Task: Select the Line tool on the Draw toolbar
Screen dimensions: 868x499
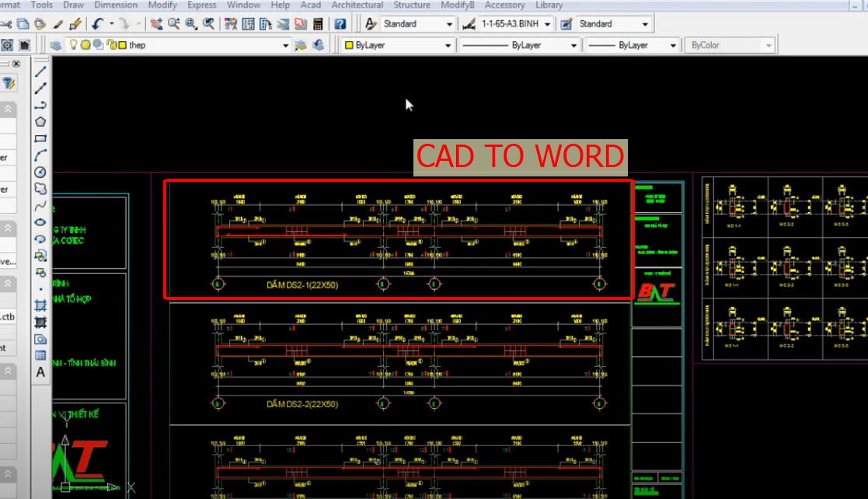Action: tap(40, 72)
